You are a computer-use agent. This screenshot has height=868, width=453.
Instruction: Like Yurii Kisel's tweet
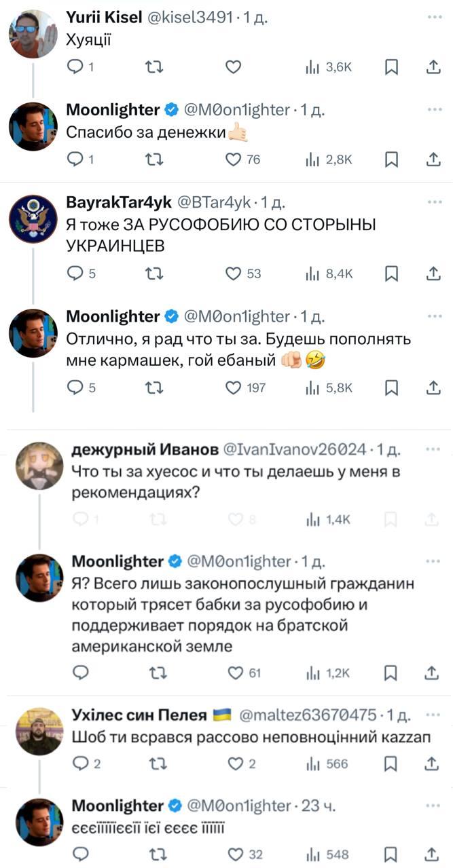click(x=233, y=67)
